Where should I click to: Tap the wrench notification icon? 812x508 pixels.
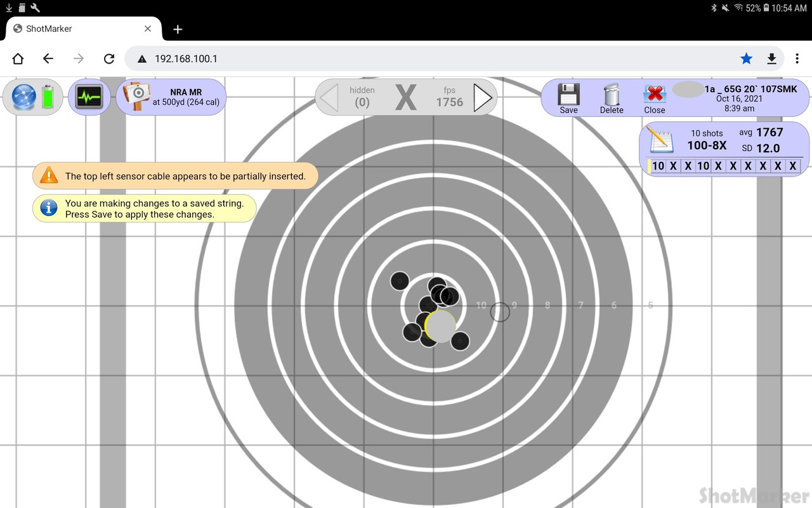tap(36, 8)
